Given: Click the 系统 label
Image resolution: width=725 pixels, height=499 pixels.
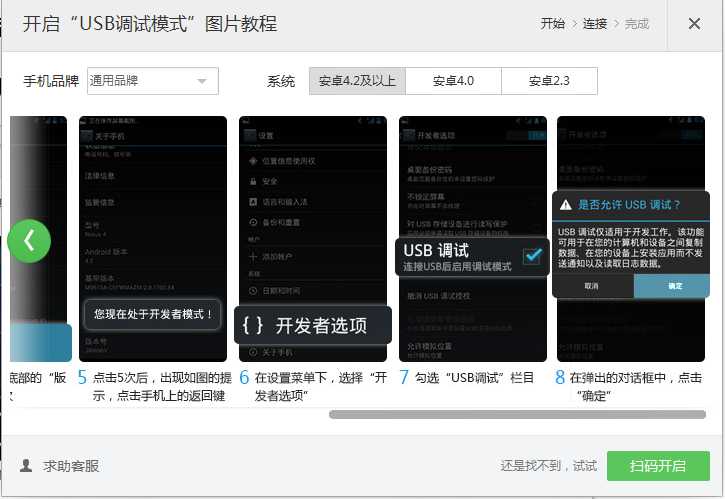Looking at the screenshot, I should pyautogui.click(x=281, y=81).
